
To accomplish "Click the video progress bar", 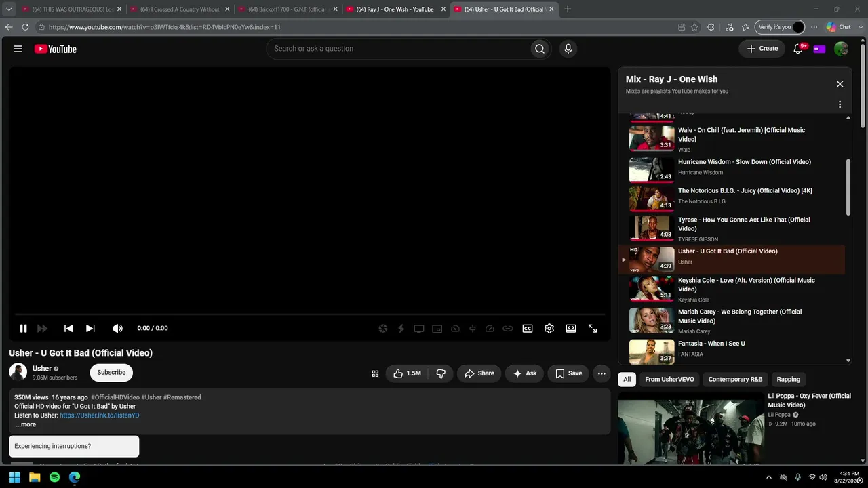I will (x=309, y=316).
